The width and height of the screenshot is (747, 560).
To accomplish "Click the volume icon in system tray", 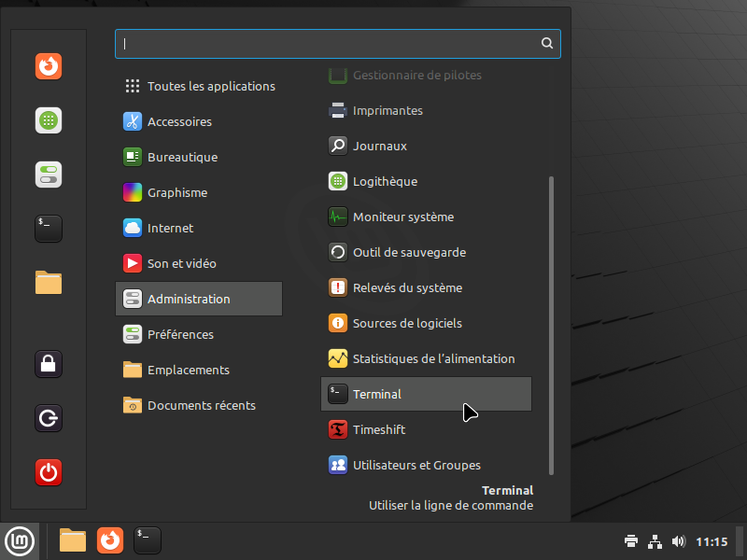I will pyautogui.click(x=679, y=541).
